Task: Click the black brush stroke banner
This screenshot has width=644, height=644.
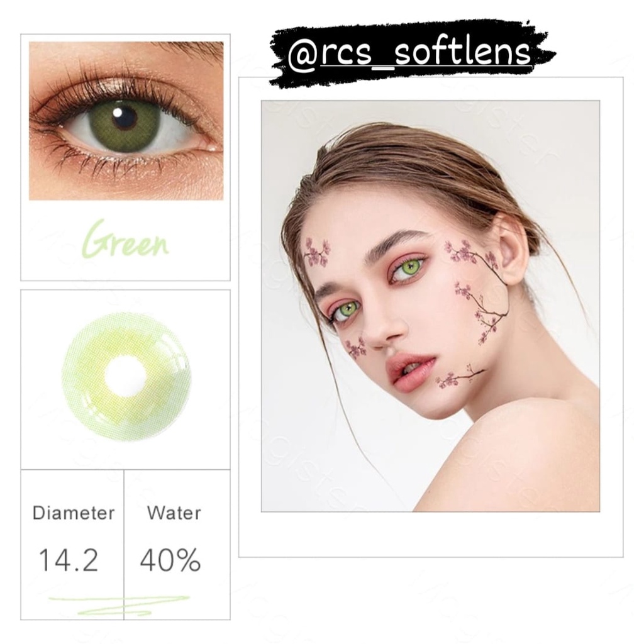Action: (411, 53)
